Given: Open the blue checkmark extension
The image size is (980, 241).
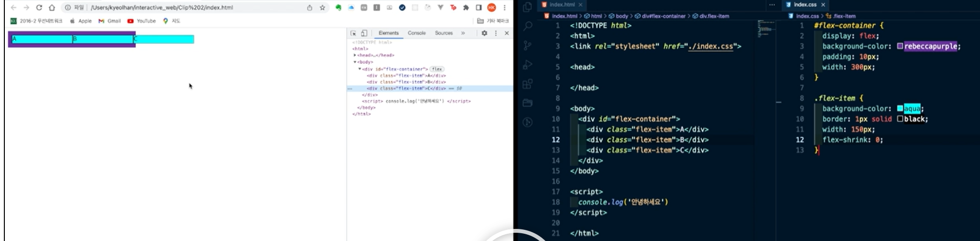Looking at the screenshot, I should coord(402,8).
